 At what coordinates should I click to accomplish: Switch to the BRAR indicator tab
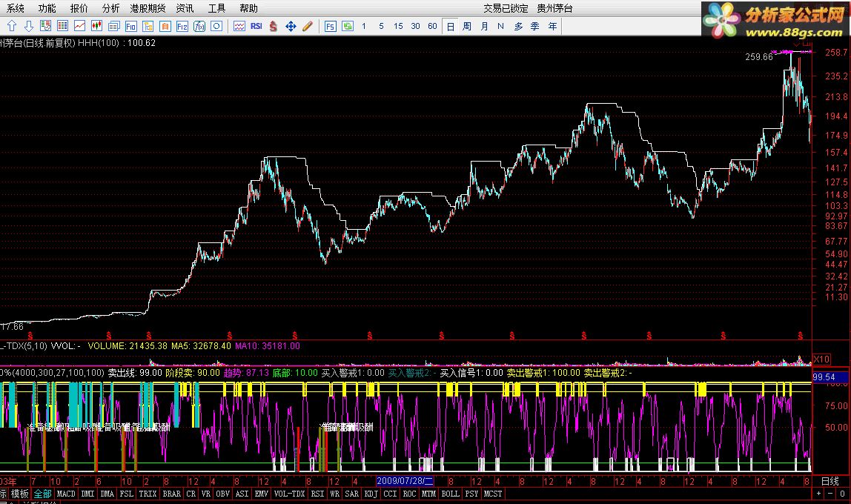coord(171,494)
